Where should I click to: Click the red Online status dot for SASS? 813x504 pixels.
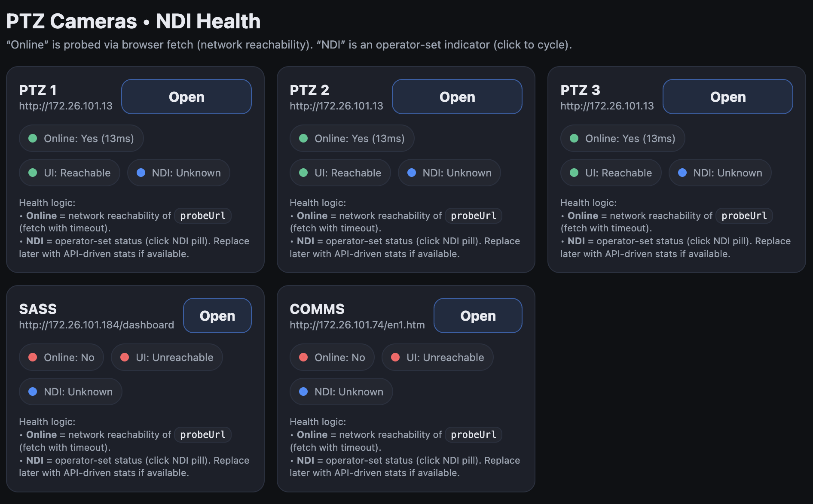click(33, 357)
